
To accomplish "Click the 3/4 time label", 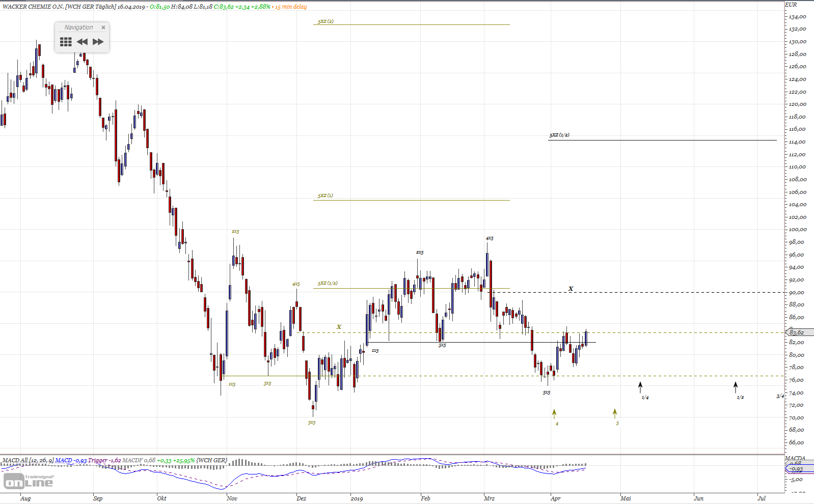I will tap(780, 396).
